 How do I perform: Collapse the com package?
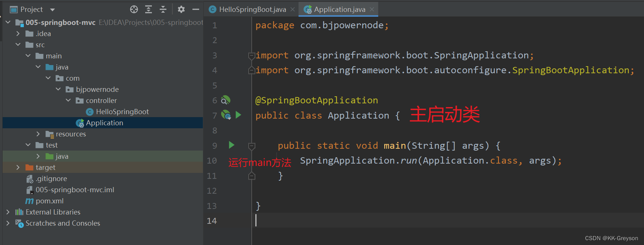click(48, 78)
